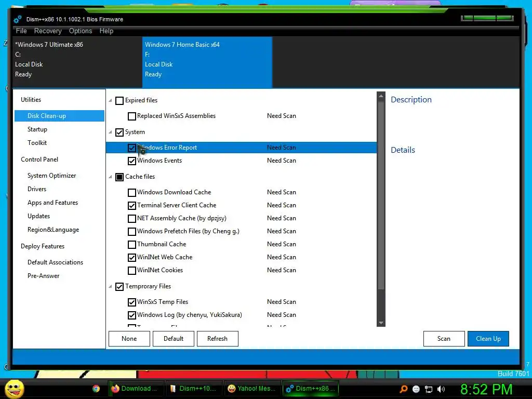532x399 pixels.
Task: Collapse the Temprorary Files group
Action: pos(110,286)
